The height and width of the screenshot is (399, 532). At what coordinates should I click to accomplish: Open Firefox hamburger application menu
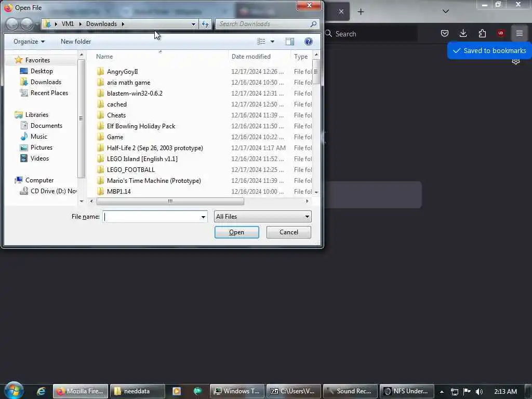tap(519, 33)
